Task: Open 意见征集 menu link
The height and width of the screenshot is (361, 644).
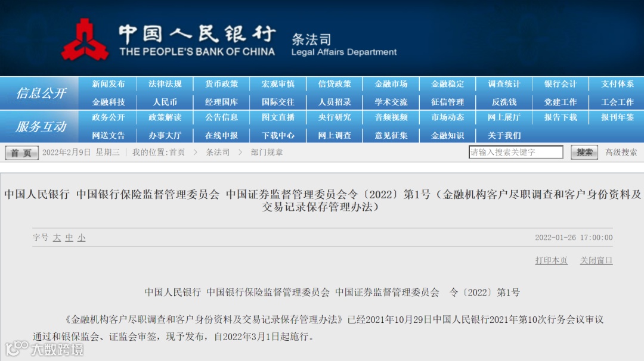Action: 391,135
